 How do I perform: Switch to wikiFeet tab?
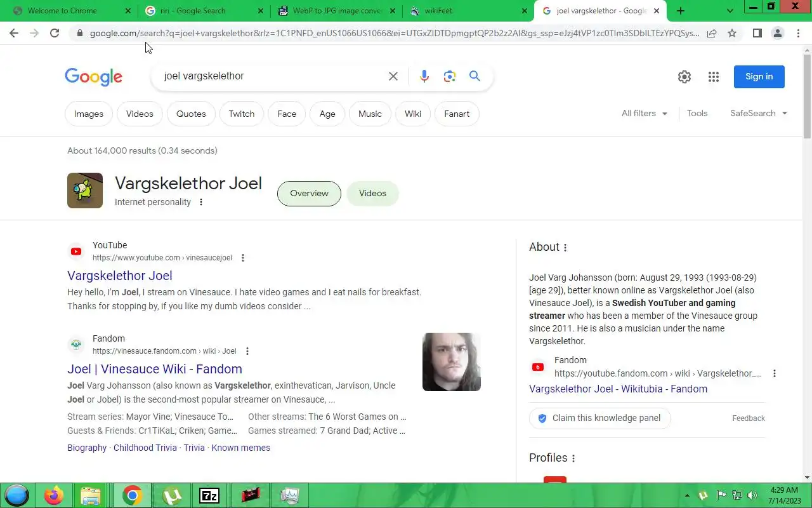[x=438, y=11]
